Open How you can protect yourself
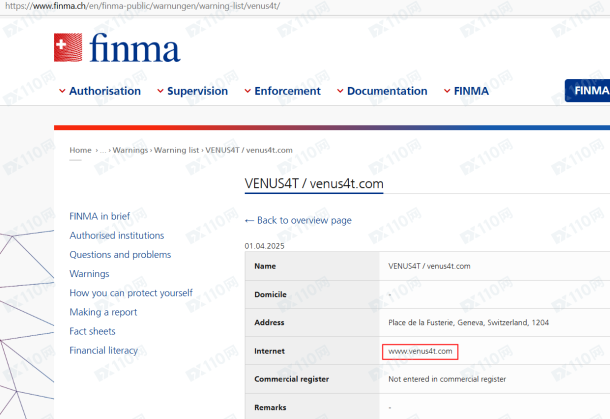 (x=131, y=293)
